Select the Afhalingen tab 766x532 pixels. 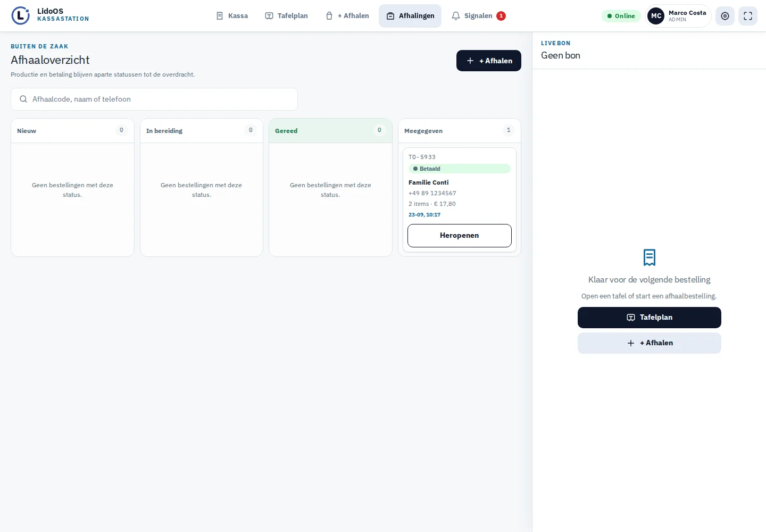[x=410, y=16]
